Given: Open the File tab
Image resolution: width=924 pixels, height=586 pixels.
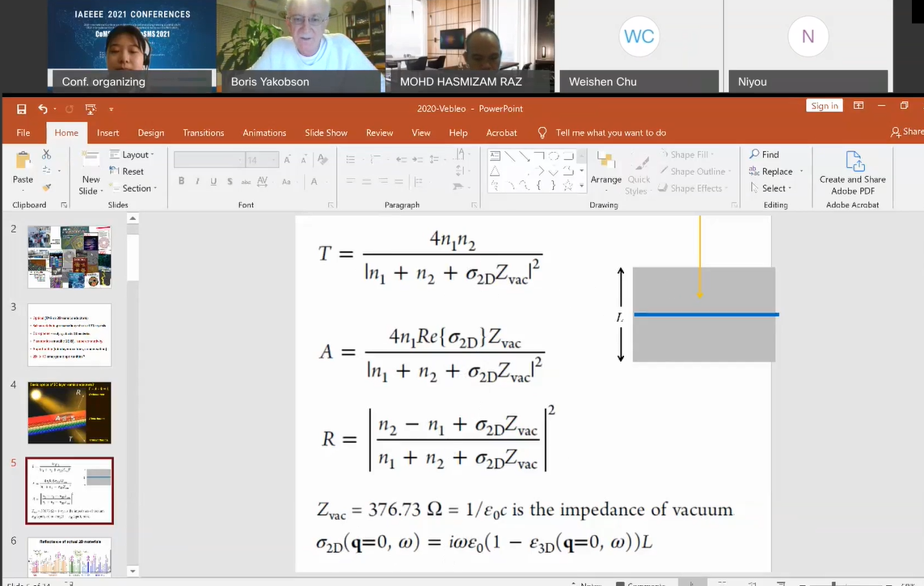Looking at the screenshot, I should [23, 133].
